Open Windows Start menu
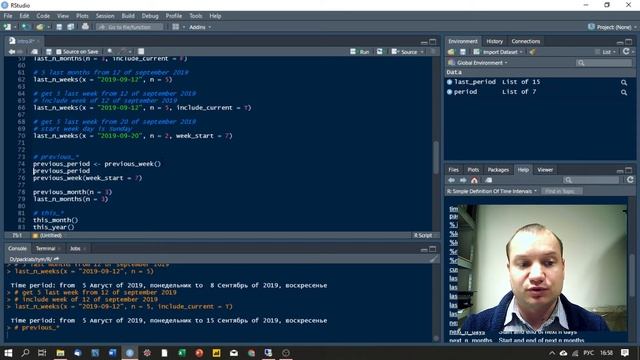This screenshot has width=640, height=360. pyautogui.click(x=8, y=353)
